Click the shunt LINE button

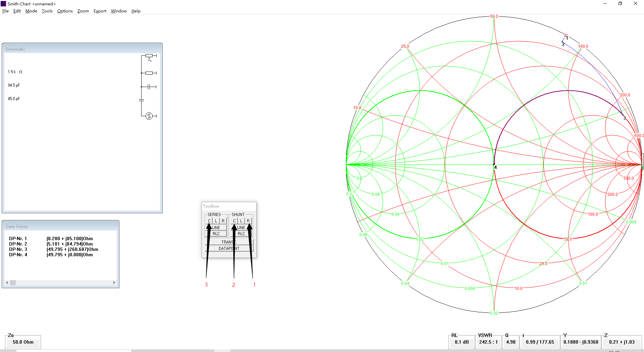tap(241, 227)
